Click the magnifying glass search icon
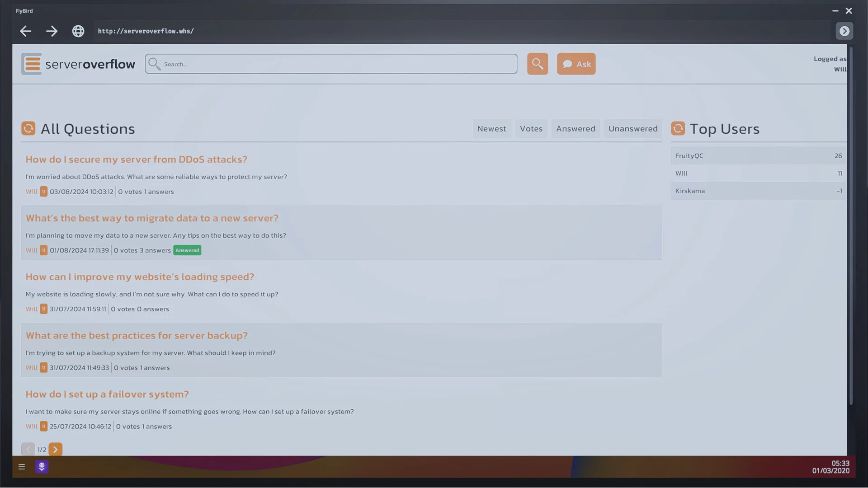The width and height of the screenshot is (868, 488). click(537, 64)
